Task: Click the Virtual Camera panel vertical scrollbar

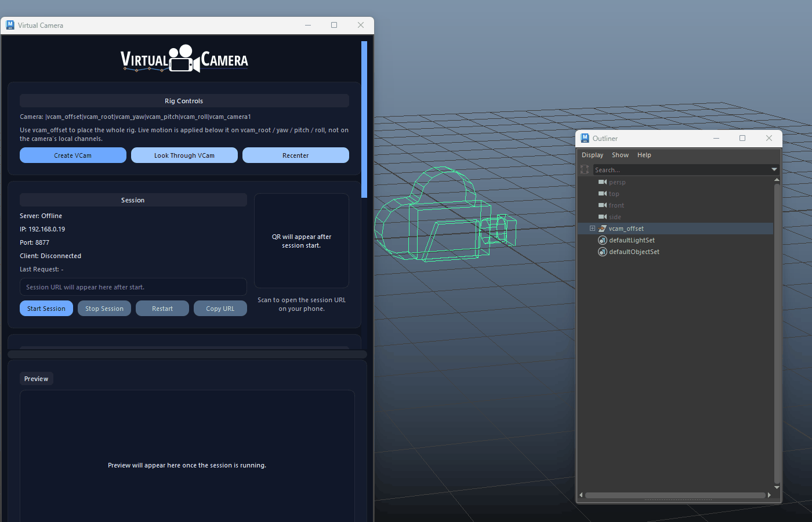Action: (364, 119)
